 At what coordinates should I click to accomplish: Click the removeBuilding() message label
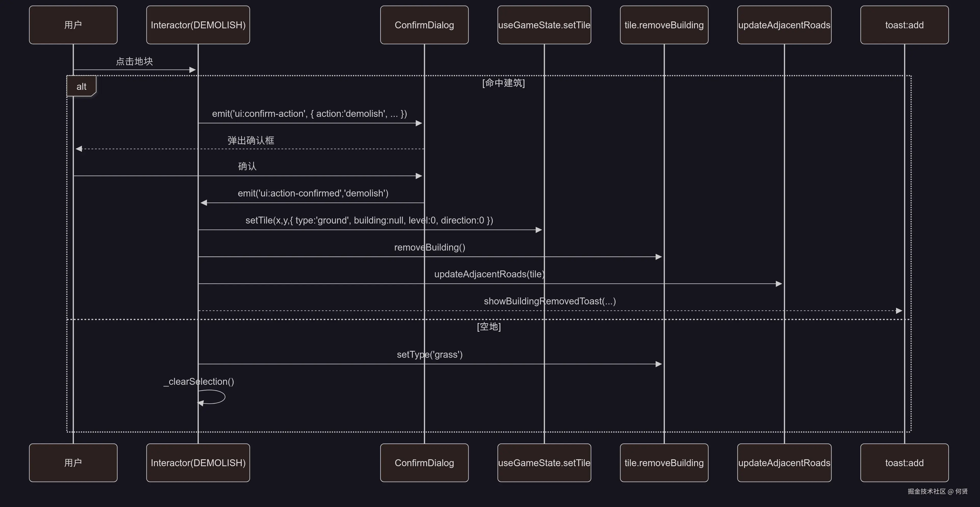click(430, 247)
